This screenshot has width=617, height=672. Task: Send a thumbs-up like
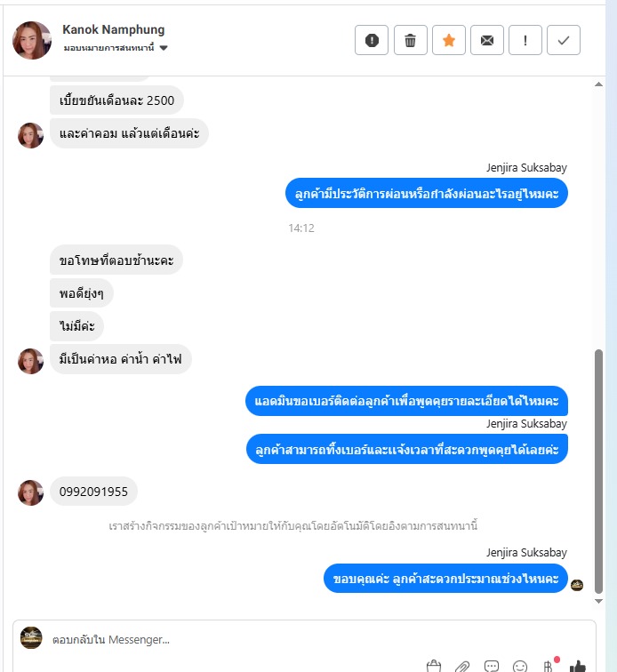click(577, 666)
